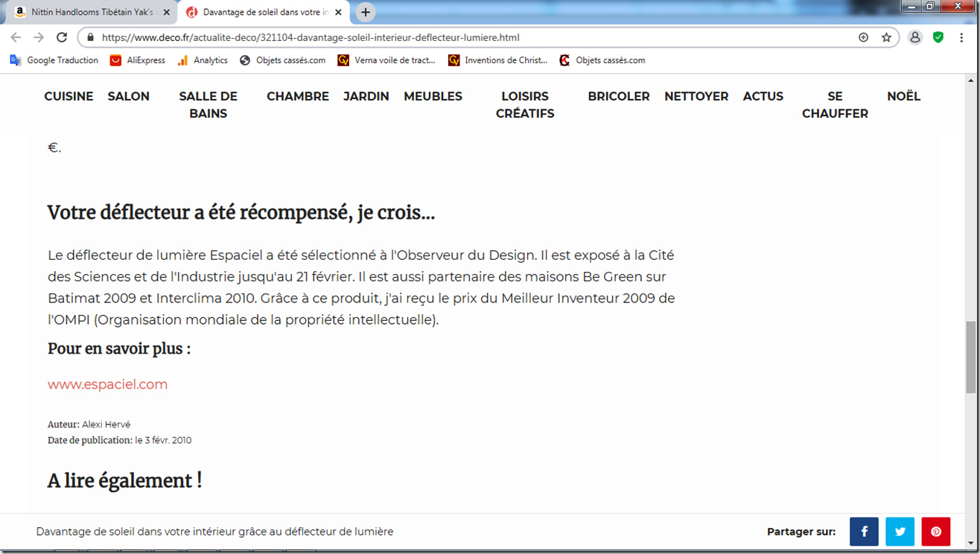Click the A lire également heading

pos(124,481)
